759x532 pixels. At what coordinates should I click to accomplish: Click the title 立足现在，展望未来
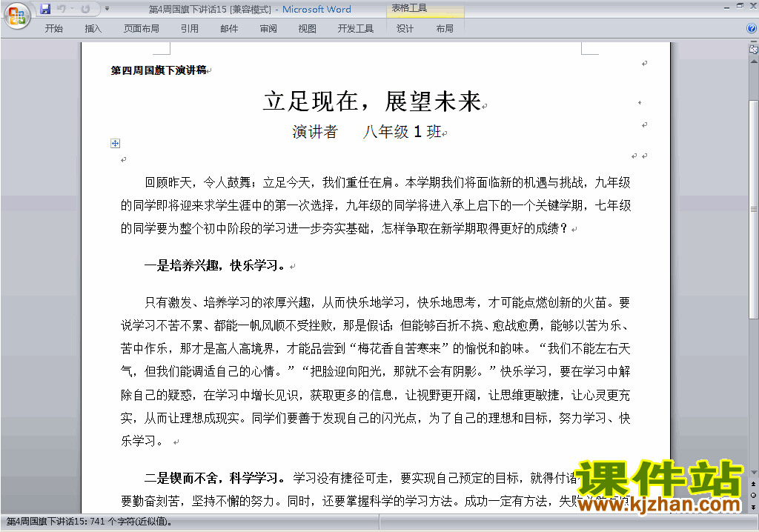coord(372,102)
